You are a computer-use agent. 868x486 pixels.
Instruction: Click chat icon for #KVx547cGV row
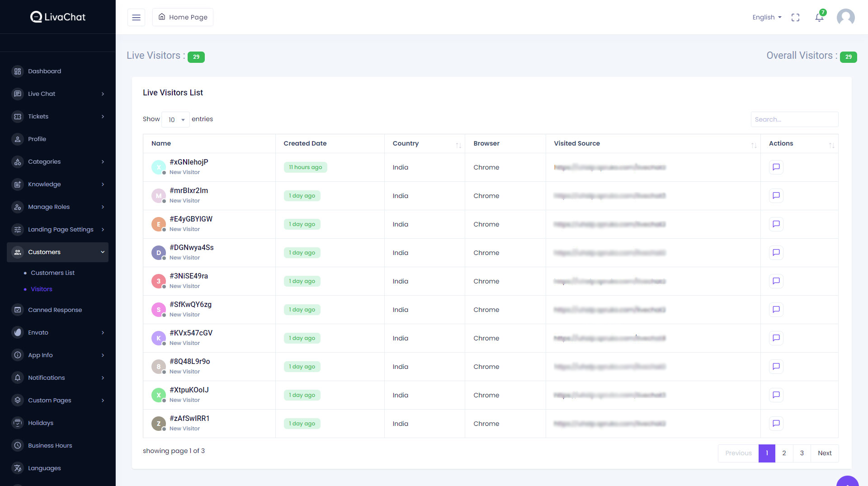click(776, 338)
